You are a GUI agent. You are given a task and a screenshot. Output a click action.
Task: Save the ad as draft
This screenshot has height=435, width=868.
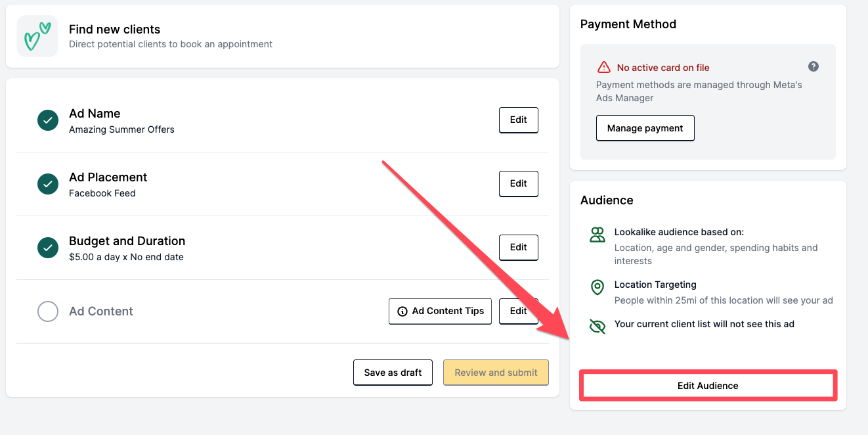click(x=393, y=373)
